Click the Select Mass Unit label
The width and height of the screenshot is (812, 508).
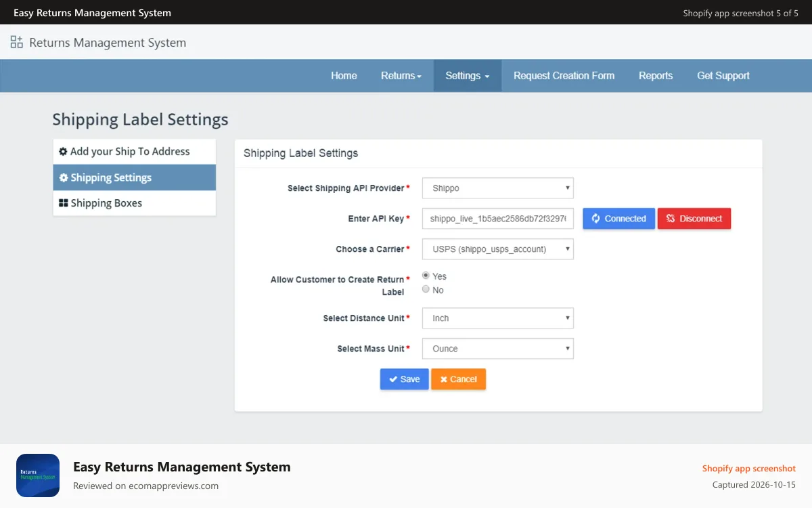[371, 349]
